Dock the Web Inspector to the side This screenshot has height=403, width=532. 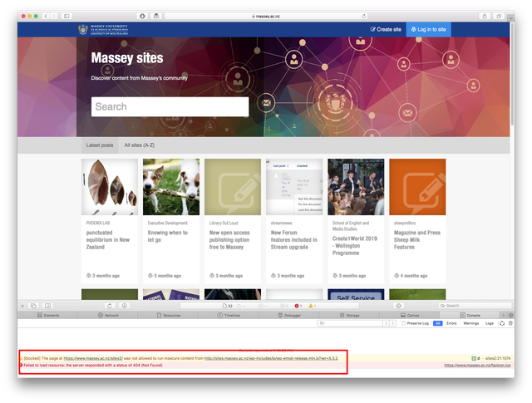(48, 306)
